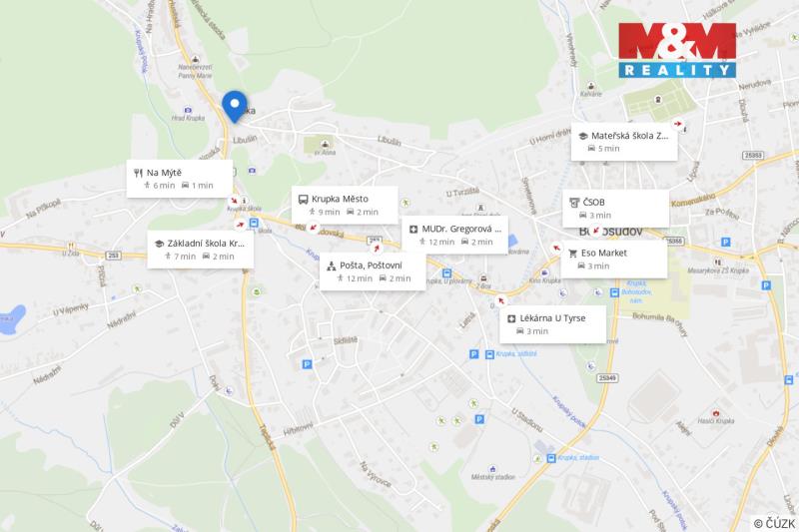Click the Krupka, sídliště bus stop icon

[x=489, y=354]
